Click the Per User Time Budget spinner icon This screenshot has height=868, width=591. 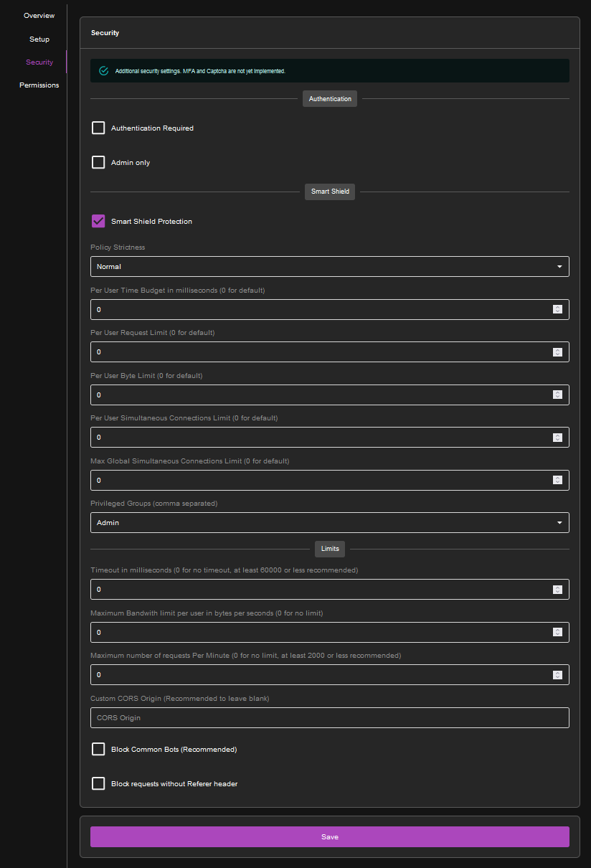557,309
